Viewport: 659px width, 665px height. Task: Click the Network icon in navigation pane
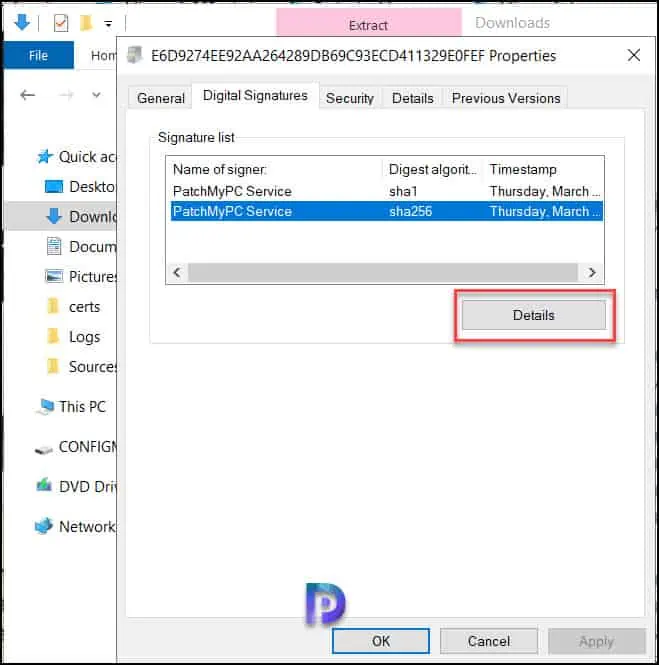click(x=44, y=526)
